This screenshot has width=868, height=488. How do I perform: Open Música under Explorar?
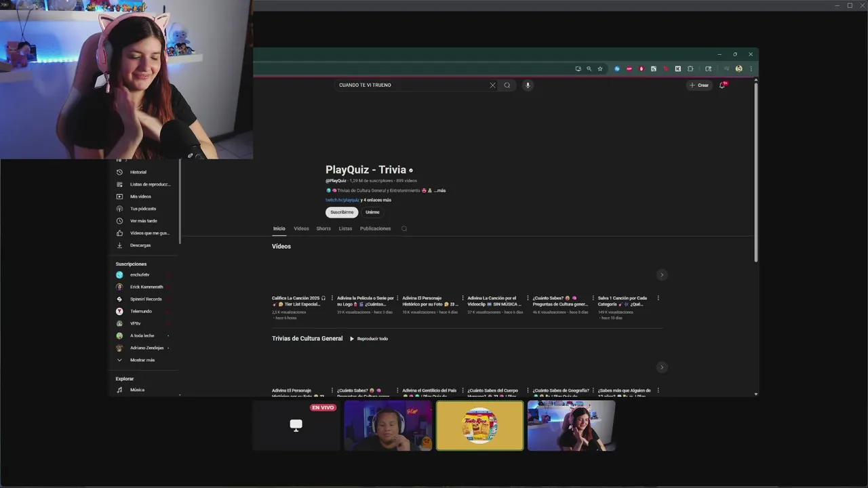(144, 390)
